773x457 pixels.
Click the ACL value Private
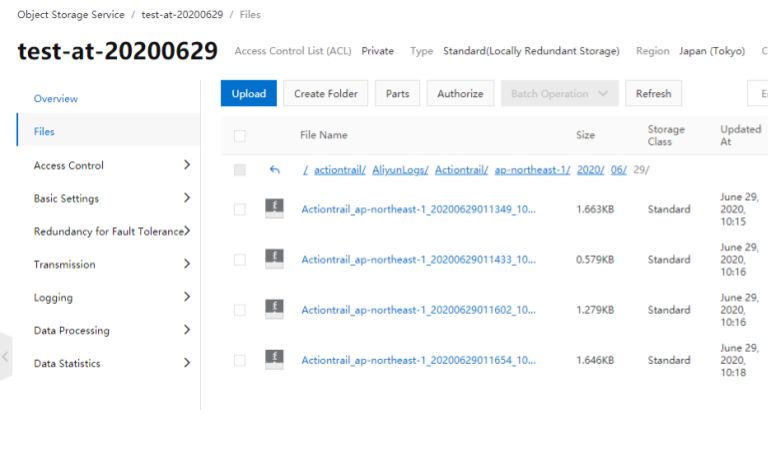click(x=378, y=51)
